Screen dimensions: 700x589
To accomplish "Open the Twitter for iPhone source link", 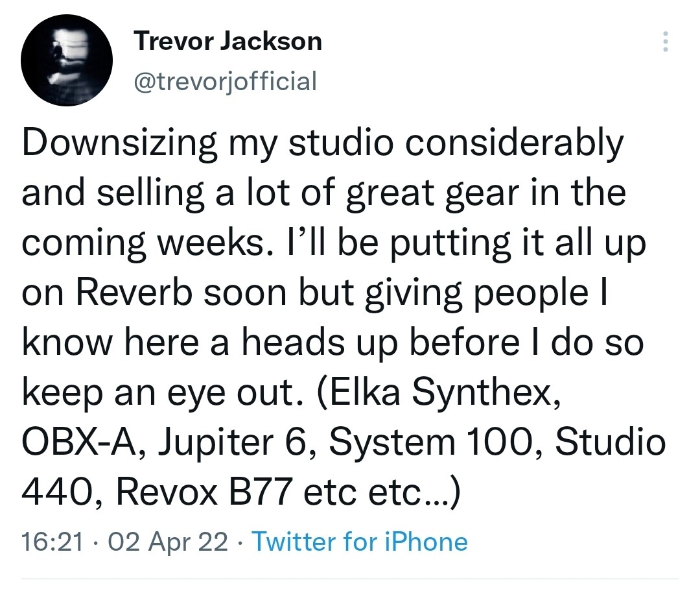I will point(360,542).
